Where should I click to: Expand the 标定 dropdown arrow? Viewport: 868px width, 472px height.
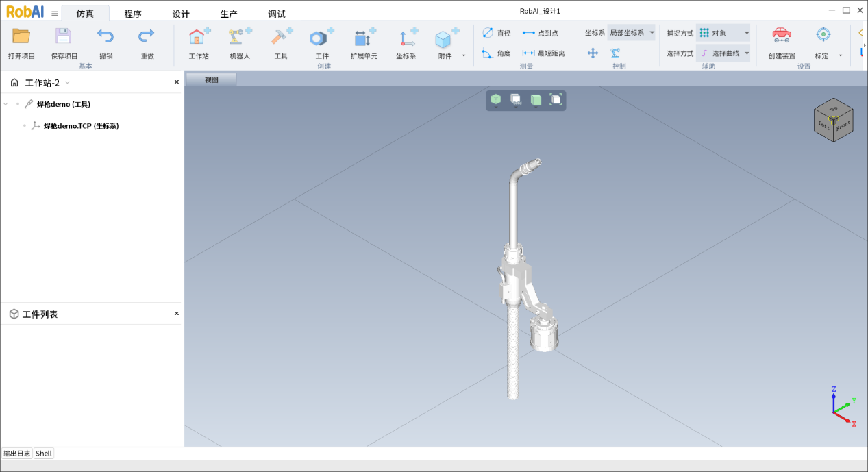[841, 56]
